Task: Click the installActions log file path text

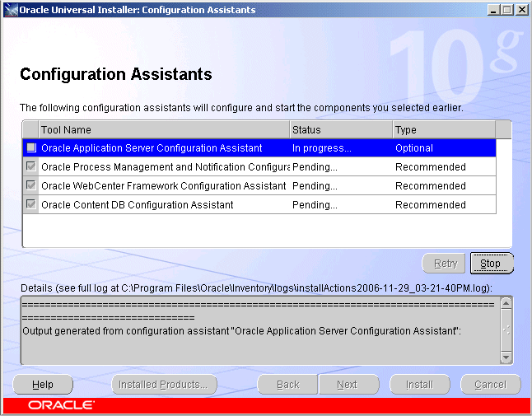Action: (304, 288)
